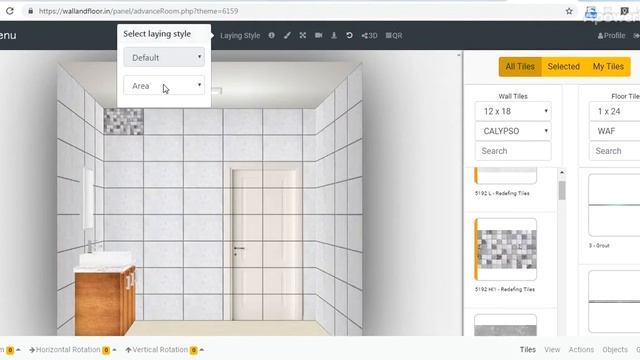Click the Horizontal Rotation arrow icon

click(x=32, y=350)
